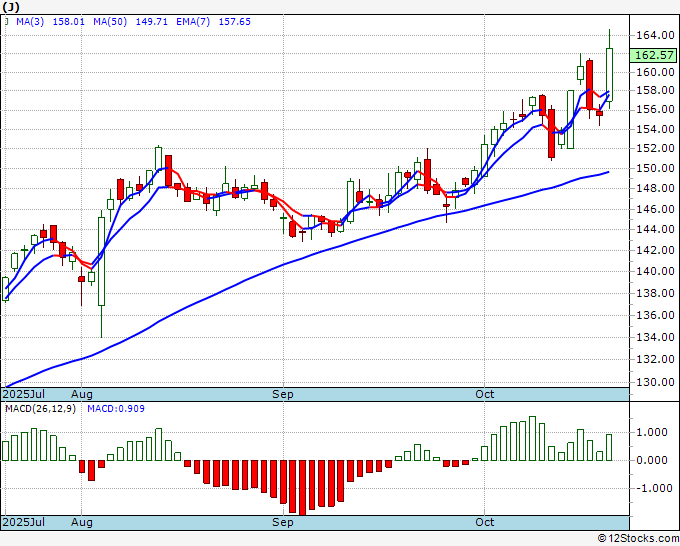Click Aug on the price chart date axis

click(82, 394)
